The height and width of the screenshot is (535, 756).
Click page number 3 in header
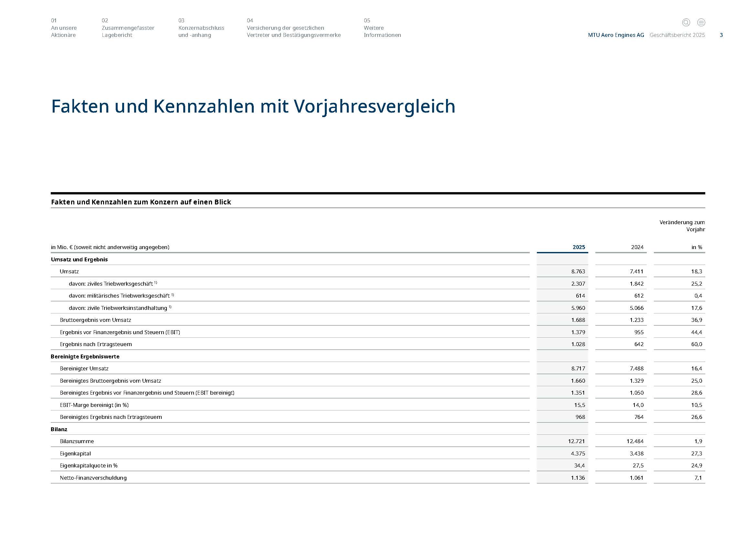(721, 35)
